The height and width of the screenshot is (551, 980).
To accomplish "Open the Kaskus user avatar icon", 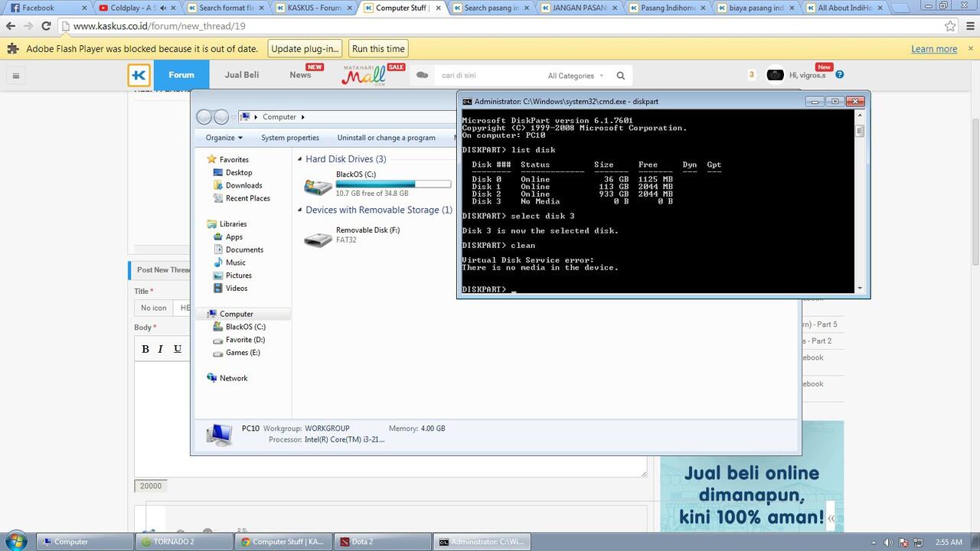I will [x=775, y=75].
